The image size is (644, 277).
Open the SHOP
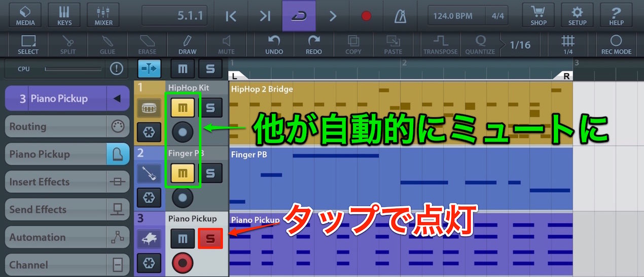tap(539, 15)
